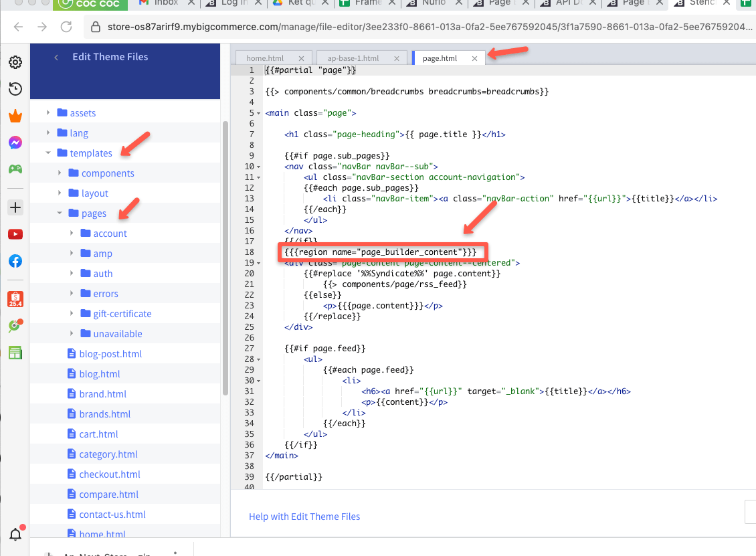Click the browser address bar URL
The width and height of the screenshot is (756, 556).
(x=429, y=27)
